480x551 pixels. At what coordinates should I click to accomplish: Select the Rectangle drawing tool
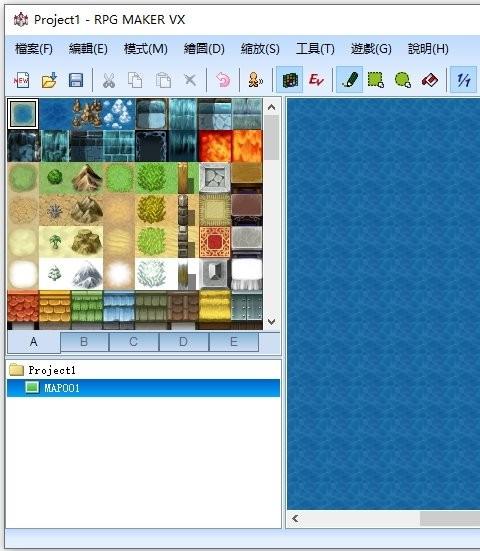tap(376, 80)
